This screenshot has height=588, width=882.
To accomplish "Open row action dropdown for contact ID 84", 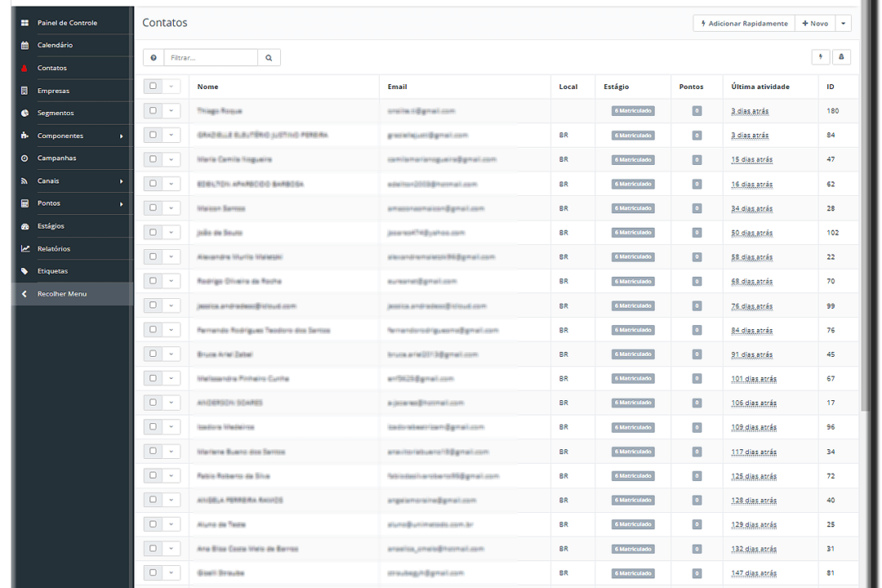I will click(171, 135).
